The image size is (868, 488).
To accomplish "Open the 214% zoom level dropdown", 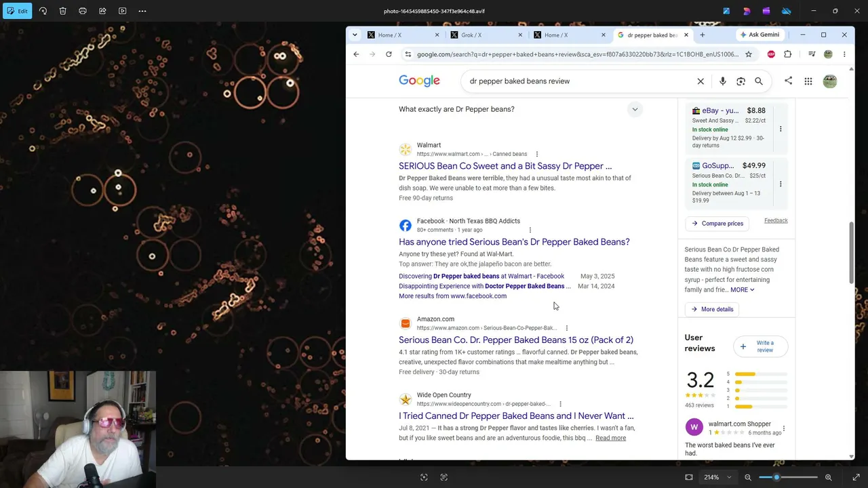I will [x=717, y=477].
